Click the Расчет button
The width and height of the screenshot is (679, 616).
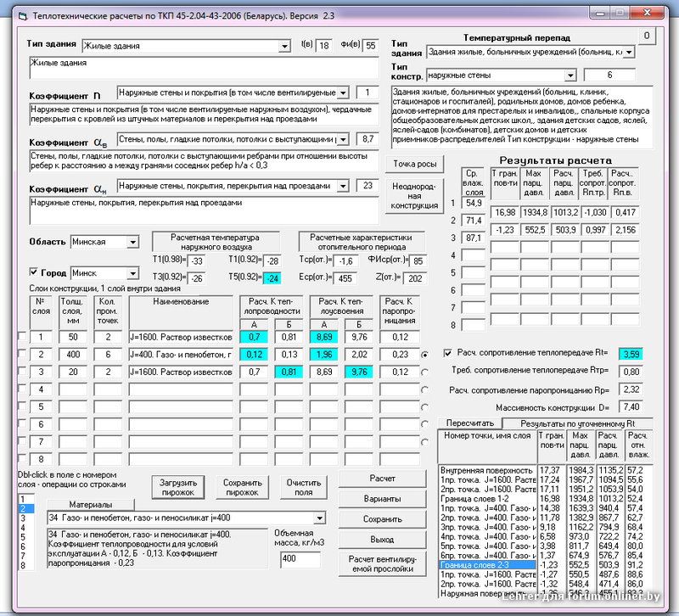(x=382, y=479)
